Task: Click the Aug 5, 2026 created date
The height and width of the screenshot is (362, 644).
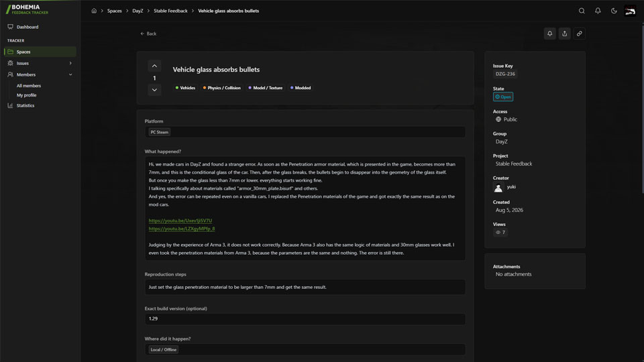Action: click(509, 210)
